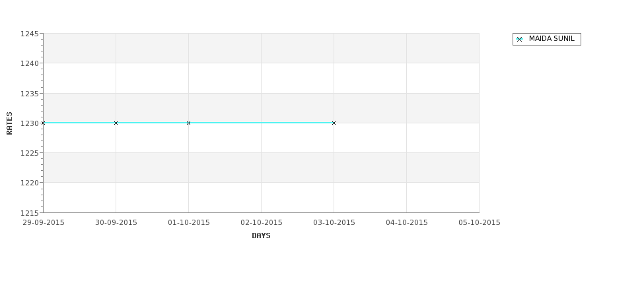
Task: Click the 1235 y-axis label
Action: click(x=30, y=94)
